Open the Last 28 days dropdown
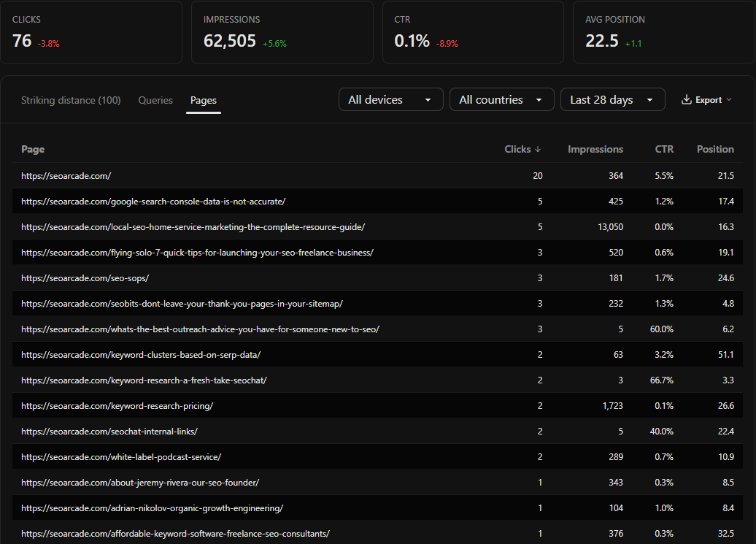The height and width of the screenshot is (544, 756). (x=613, y=99)
